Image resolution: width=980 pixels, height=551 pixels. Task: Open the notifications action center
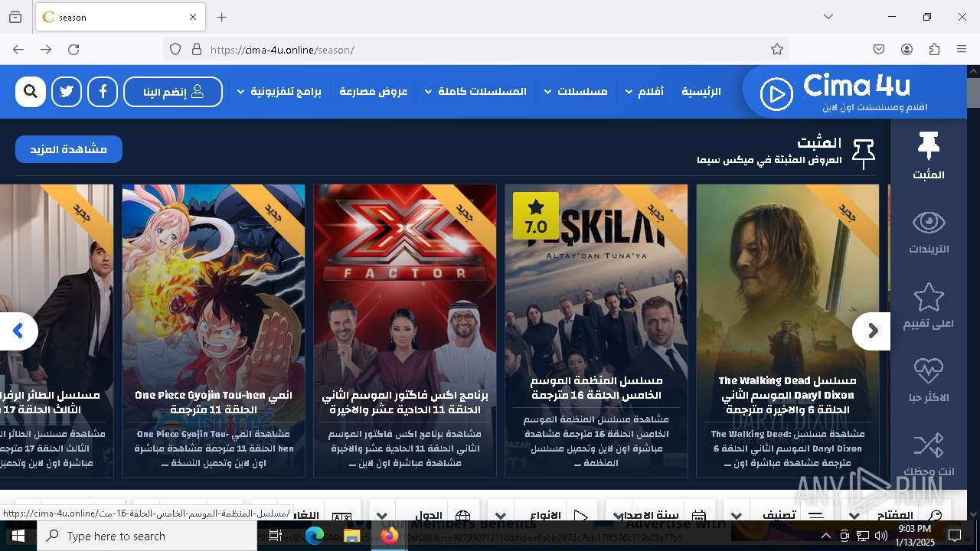coord(955,536)
